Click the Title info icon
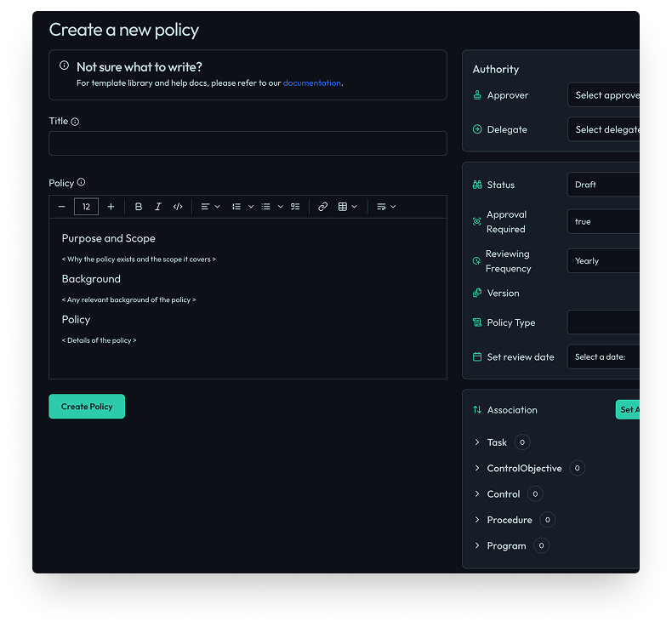This screenshot has height=627, width=672. pyautogui.click(x=75, y=122)
